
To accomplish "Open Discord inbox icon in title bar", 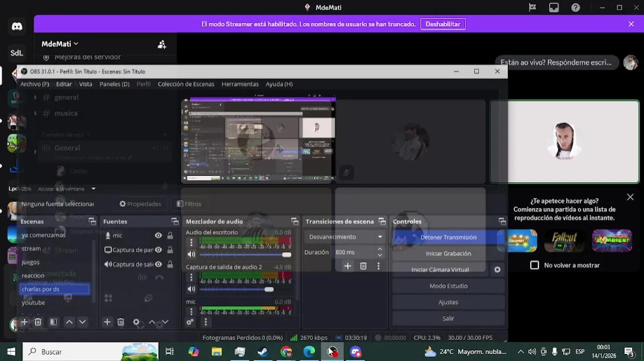I will [554, 8].
